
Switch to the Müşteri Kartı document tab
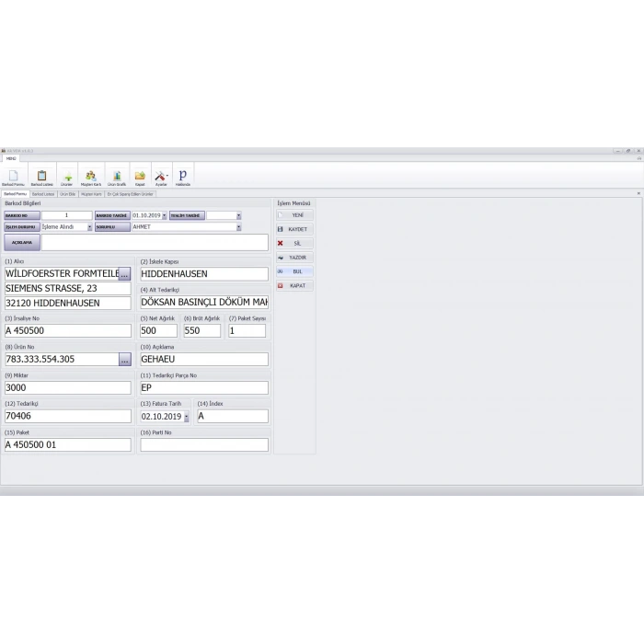pyautogui.click(x=91, y=194)
